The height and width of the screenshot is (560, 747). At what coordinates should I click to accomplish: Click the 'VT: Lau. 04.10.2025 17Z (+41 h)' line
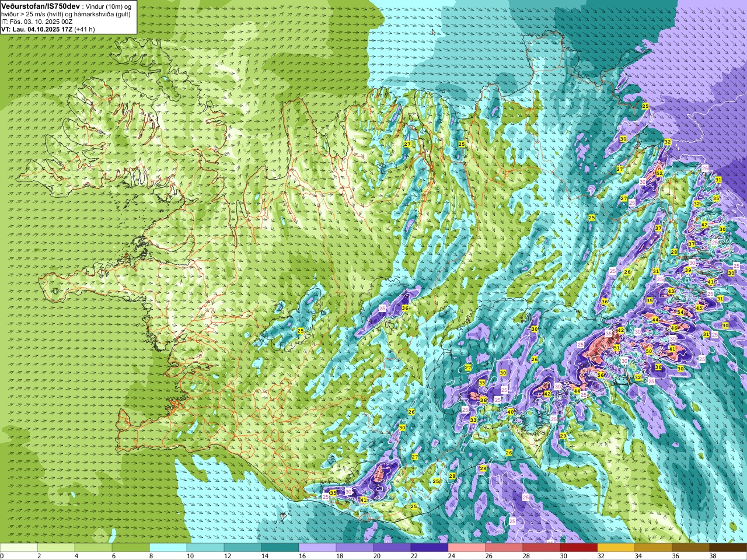coord(48,29)
